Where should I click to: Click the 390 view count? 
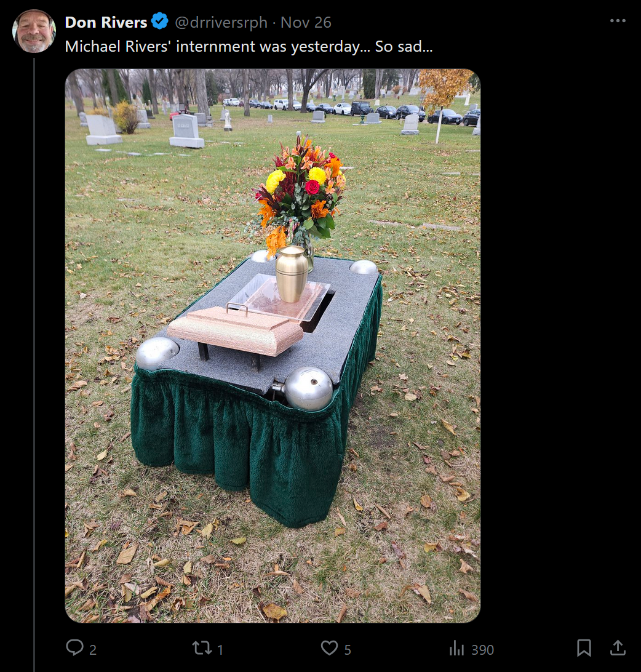click(482, 650)
